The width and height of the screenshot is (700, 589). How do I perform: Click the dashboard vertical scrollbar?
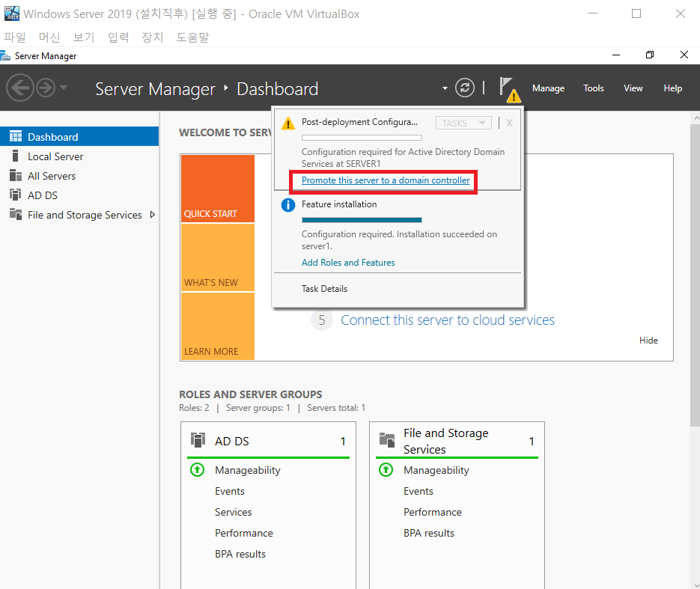click(x=695, y=275)
